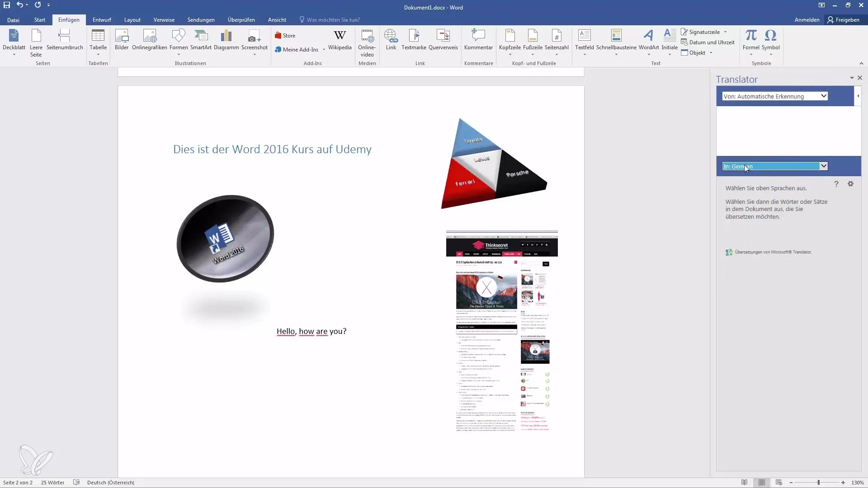868x488 pixels.
Task: Insert a Formel equation
Action: coord(751,42)
